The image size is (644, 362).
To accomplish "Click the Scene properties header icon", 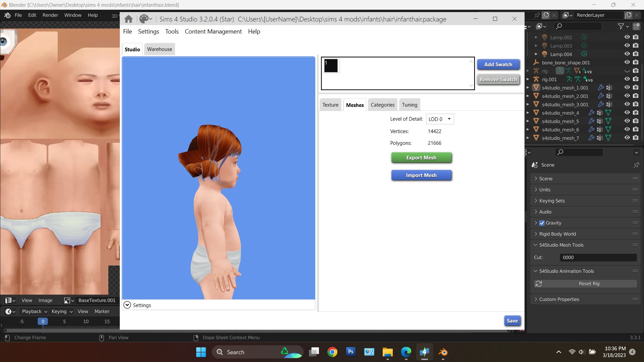I will coord(535,165).
